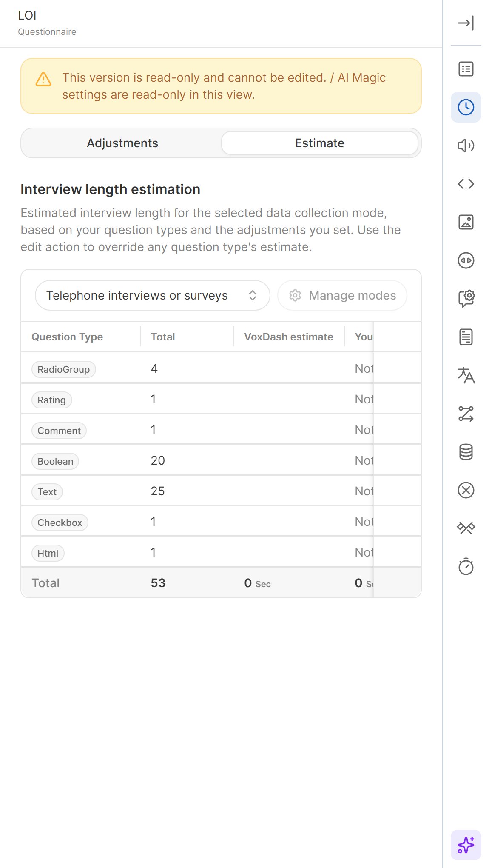This screenshot has height=868, width=489.
Task: Open the crossed diamonds icon
Action: click(x=466, y=528)
